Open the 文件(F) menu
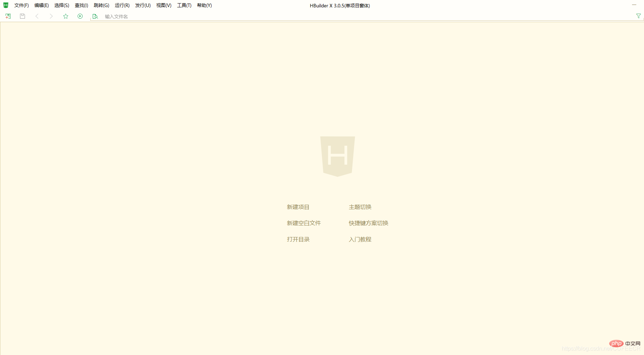This screenshot has width=644, height=355. tap(21, 5)
